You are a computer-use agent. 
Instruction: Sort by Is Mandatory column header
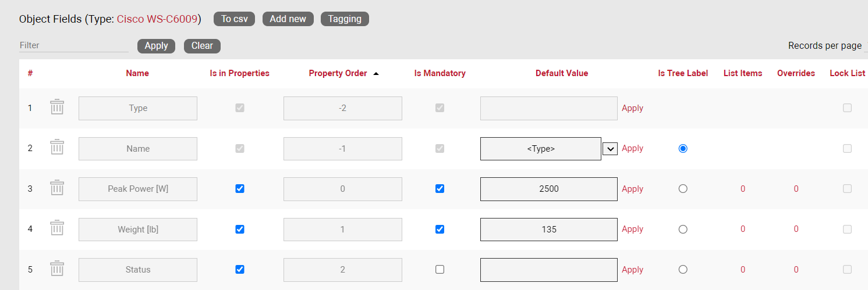click(x=440, y=73)
